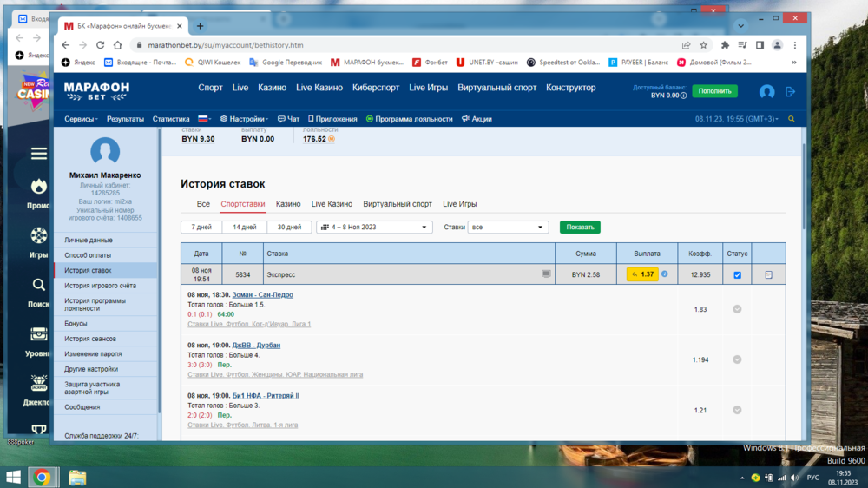Click the search magnifier in blue toolbar

791,119
